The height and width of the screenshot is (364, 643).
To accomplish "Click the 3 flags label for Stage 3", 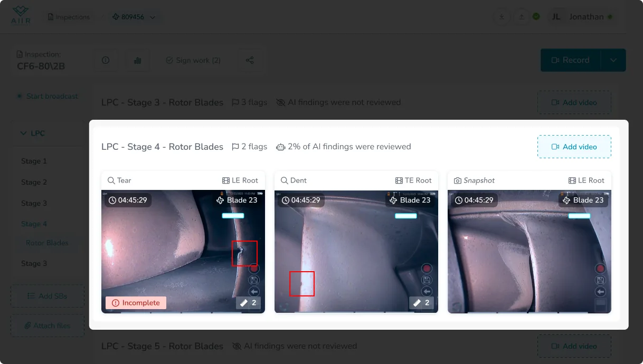I will click(x=250, y=102).
